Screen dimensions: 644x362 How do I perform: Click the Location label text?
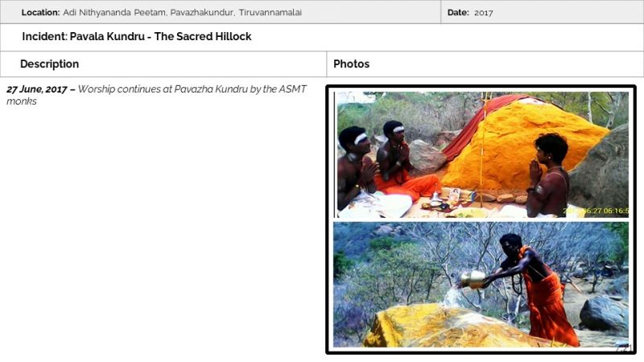[41, 12]
